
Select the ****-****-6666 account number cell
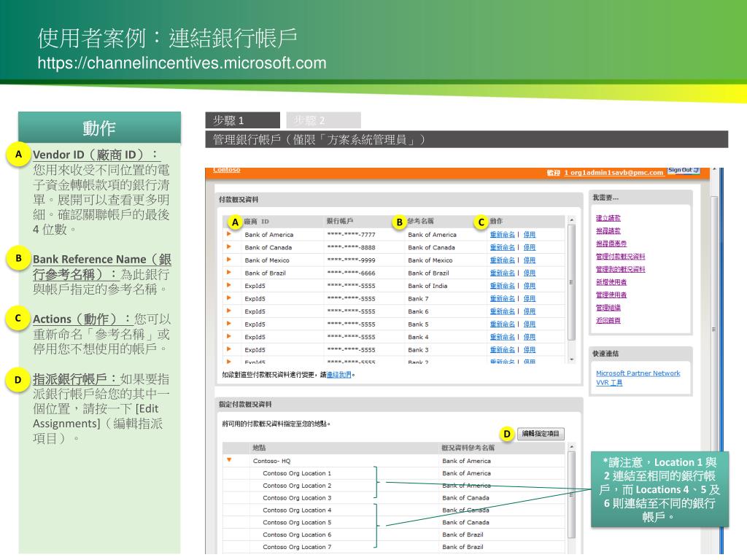351,273
